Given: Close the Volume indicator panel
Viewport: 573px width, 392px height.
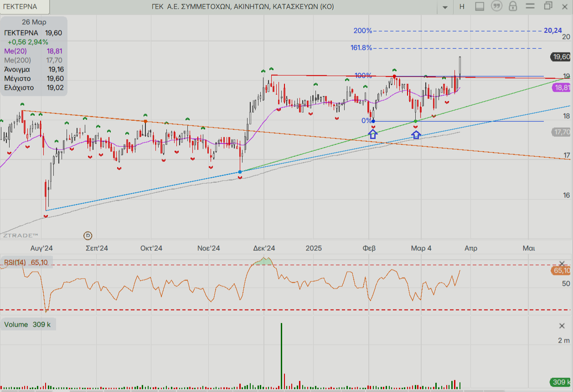Looking at the screenshot, I should [x=562, y=326].
